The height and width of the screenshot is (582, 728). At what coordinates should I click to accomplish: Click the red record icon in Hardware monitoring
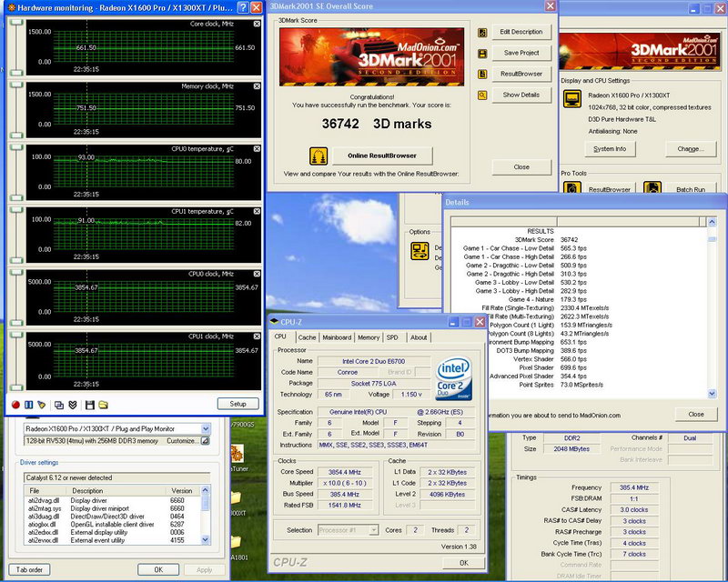pyautogui.click(x=15, y=405)
